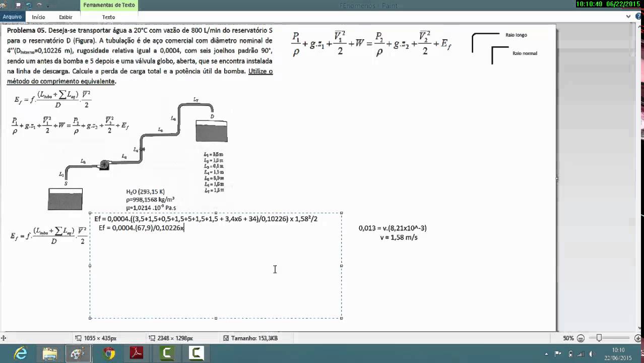The image size is (644, 363).
Task: Click the text v = 1,58 m/s
Action: [399, 237]
